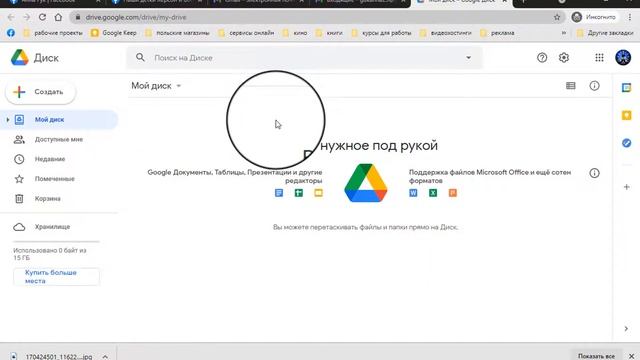This screenshot has height=360, width=640.
Task: Click the Google Docs blue icon
Action: [279, 193]
